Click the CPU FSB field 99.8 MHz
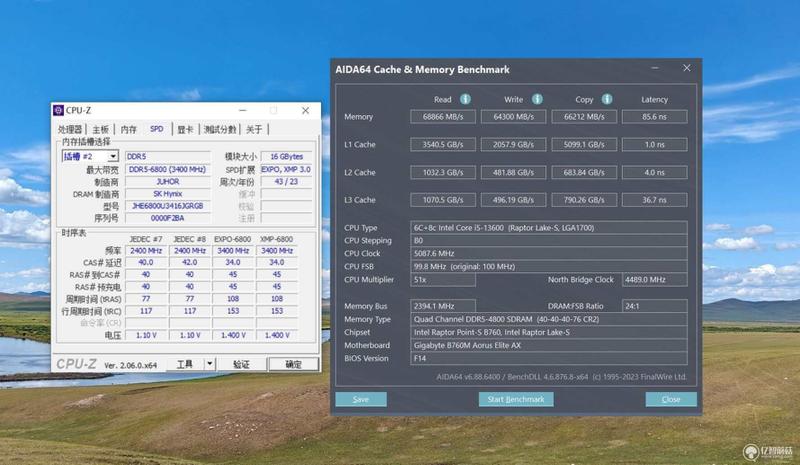The height and width of the screenshot is (465, 800). tap(549, 266)
